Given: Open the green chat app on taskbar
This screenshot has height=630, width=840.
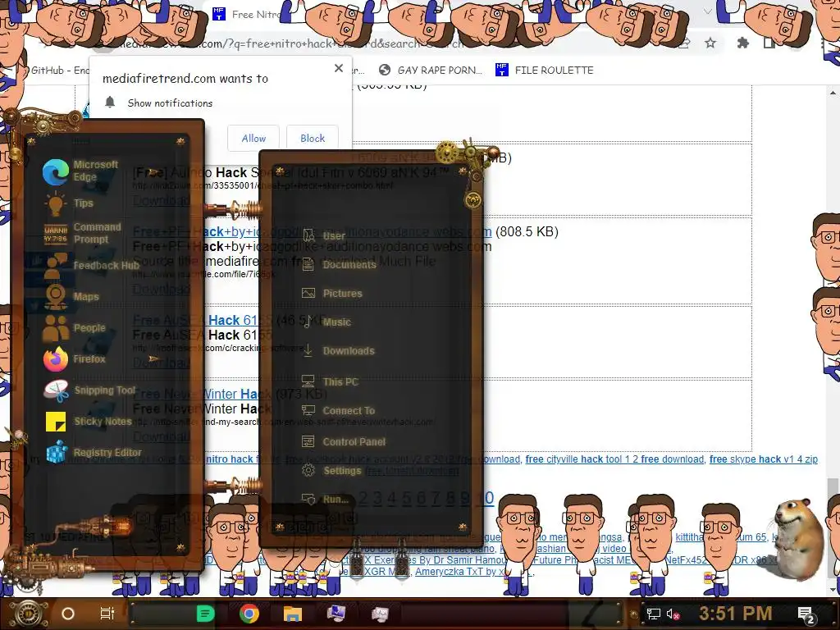Looking at the screenshot, I should tap(205, 614).
